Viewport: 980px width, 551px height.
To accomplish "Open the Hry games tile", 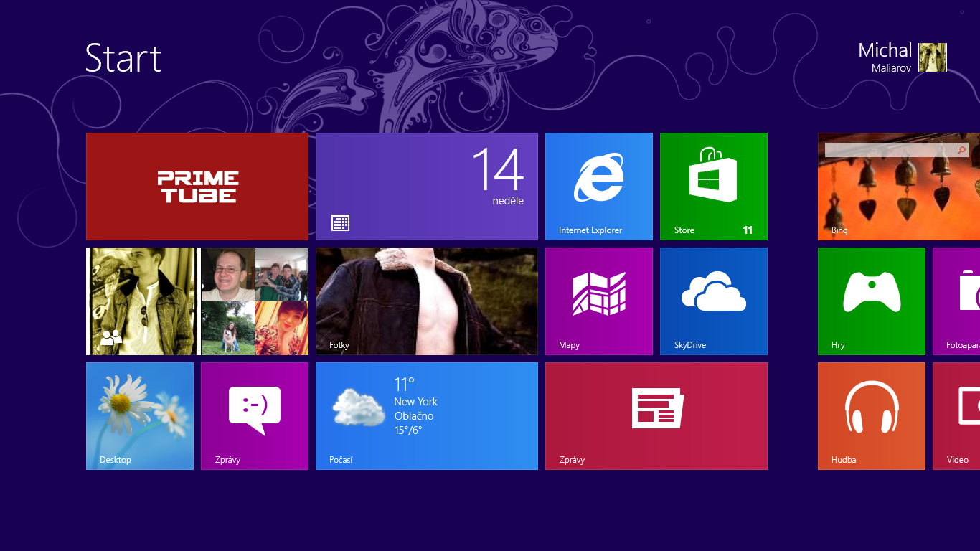I will [871, 301].
